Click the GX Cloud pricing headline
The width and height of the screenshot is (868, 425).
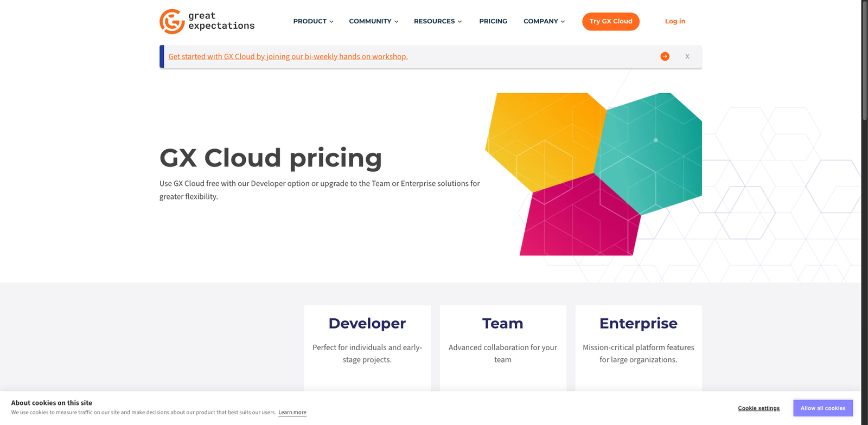[x=271, y=158]
